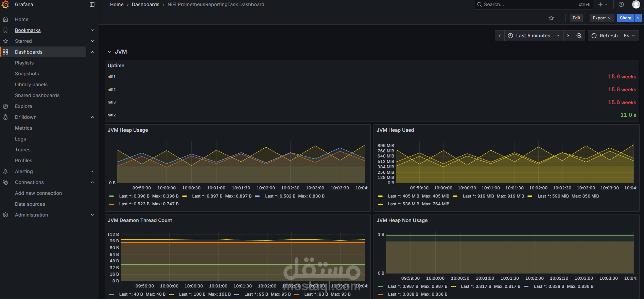Click the Administration gear icon
The width and height of the screenshot is (644, 299).
click(5, 215)
